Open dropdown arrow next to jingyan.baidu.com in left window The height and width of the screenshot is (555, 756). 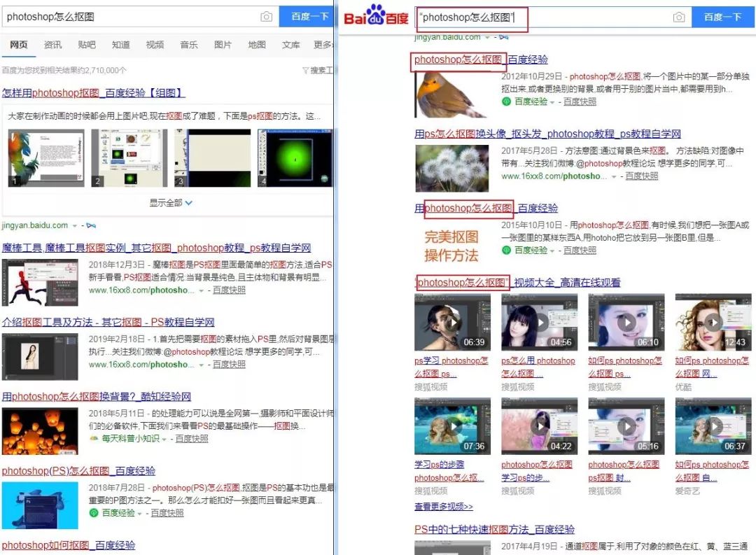pos(75,225)
